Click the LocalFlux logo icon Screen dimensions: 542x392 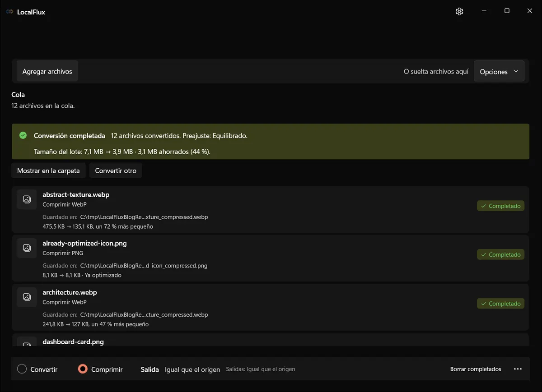(9, 12)
